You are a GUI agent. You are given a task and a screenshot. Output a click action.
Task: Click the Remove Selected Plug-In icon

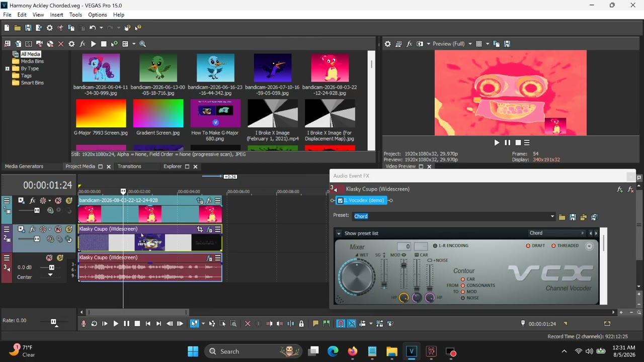click(x=631, y=190)
